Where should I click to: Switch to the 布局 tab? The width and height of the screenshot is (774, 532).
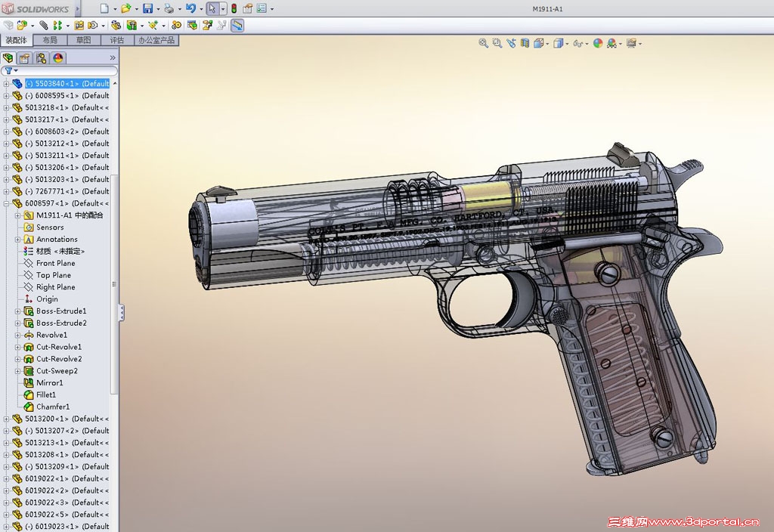pos(50,40)
